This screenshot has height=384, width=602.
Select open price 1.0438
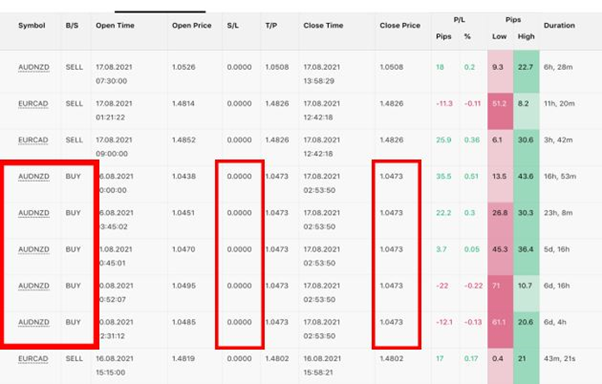[x=184, y=177]
